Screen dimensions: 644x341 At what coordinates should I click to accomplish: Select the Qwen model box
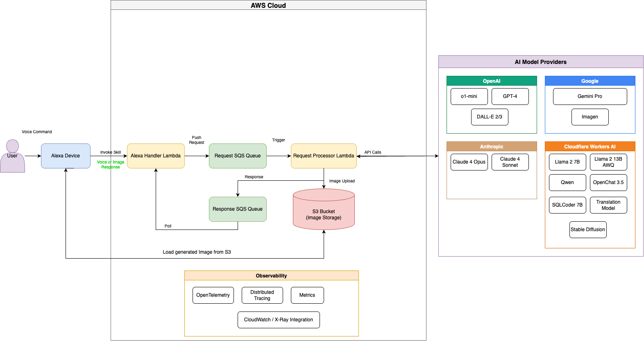tap(567, 182)
